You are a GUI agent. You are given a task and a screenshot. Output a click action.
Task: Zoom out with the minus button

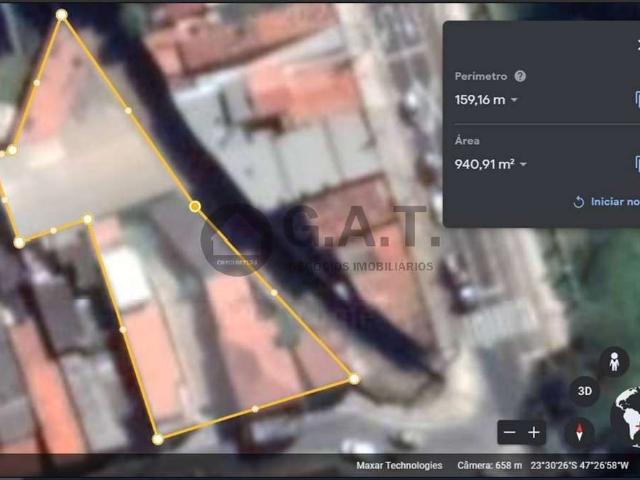(510, 432)
